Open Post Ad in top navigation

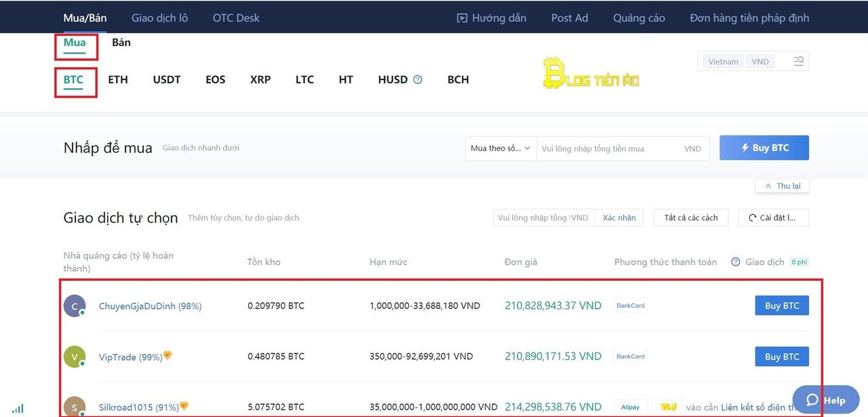[x=570, y=18]
